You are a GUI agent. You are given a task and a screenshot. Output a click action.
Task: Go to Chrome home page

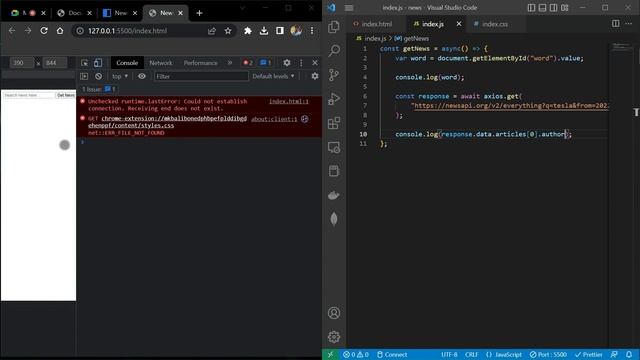[x=60, y=31]
